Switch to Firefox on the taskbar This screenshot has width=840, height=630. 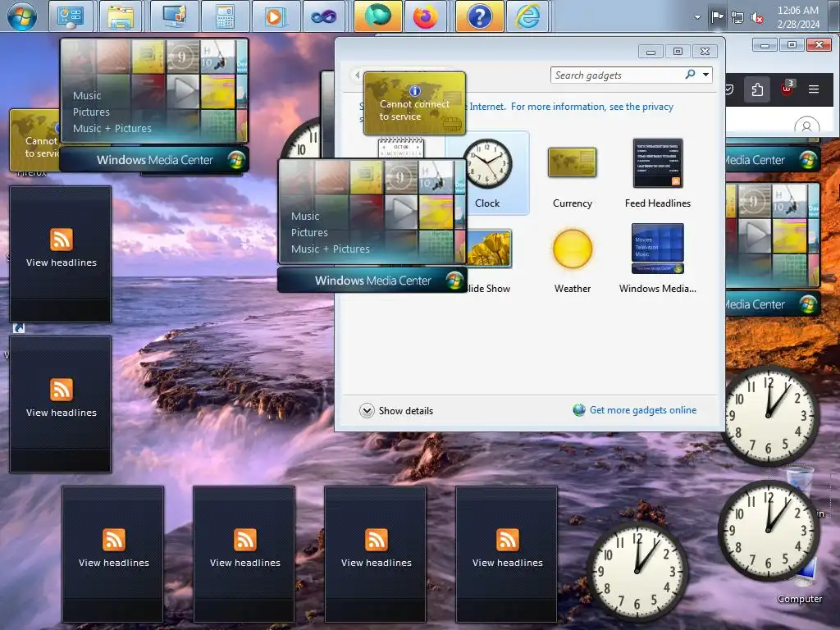pyautogui.click(x=426, y=16)
